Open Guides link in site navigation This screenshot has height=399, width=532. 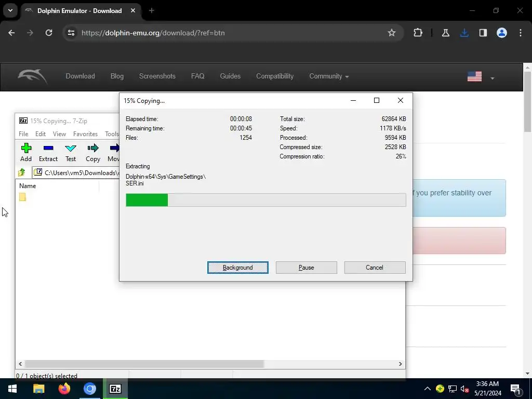click(x=230, y=76)
